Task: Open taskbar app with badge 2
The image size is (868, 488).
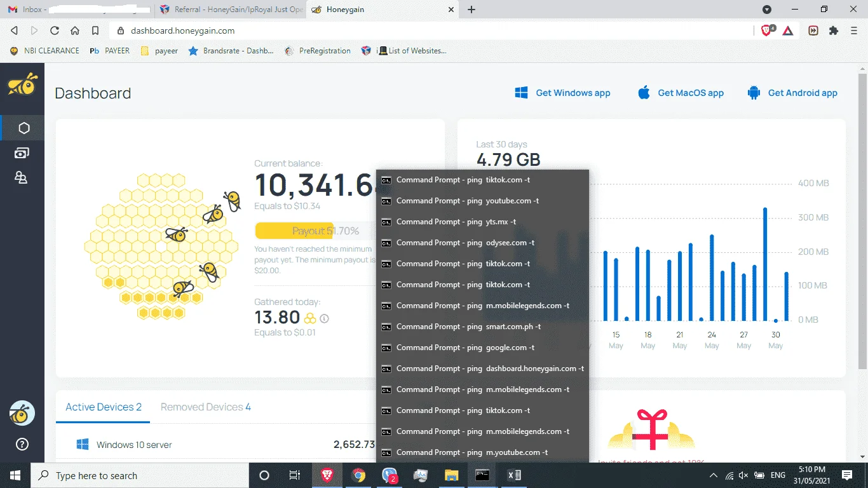Action: click(x=390, y=475)
